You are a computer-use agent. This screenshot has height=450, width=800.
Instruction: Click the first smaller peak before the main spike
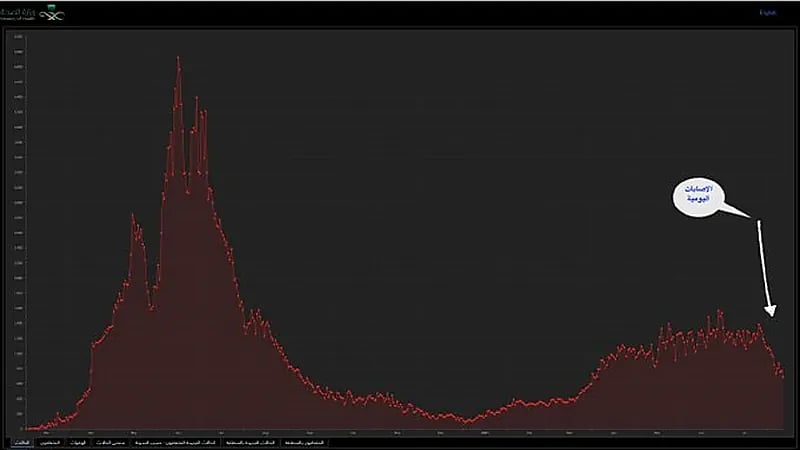[133, 214]
